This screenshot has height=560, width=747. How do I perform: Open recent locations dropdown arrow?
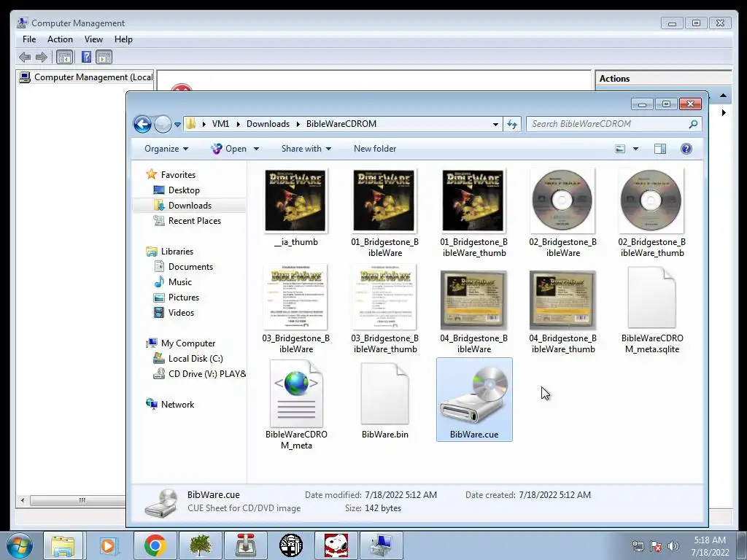point(177,125)
